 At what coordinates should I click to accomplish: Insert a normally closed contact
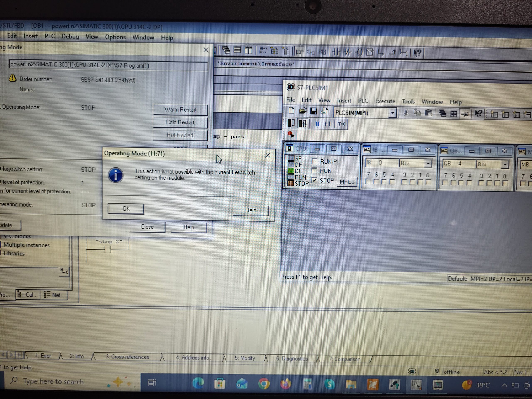pos(347,52)
